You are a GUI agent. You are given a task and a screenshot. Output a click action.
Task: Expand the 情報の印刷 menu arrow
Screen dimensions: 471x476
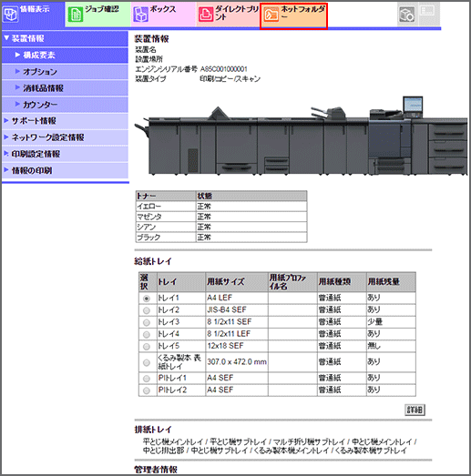coord(6,170)
